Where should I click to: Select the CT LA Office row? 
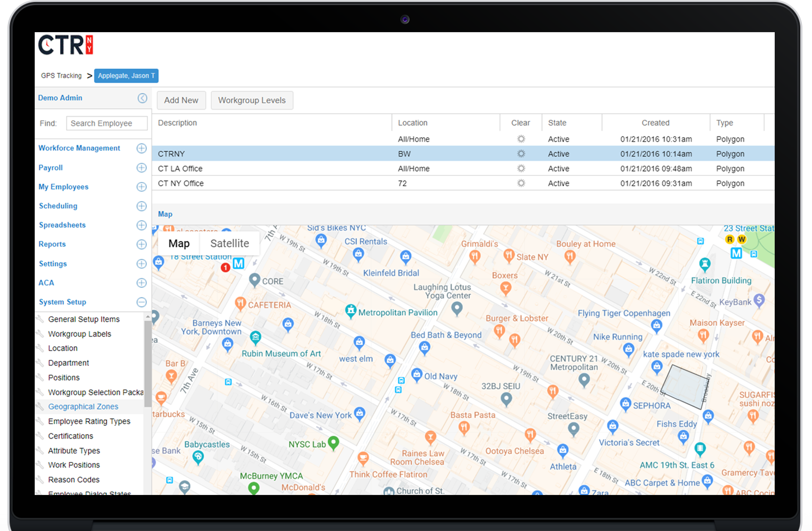(463, 168)
